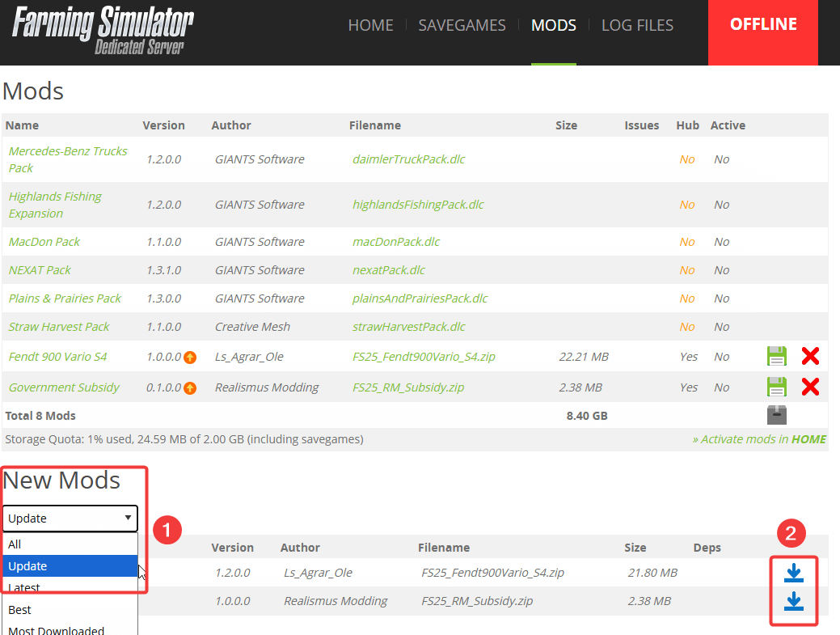Click the gray archive icon in Total row

pyautogui.click(x=776, y=416)
